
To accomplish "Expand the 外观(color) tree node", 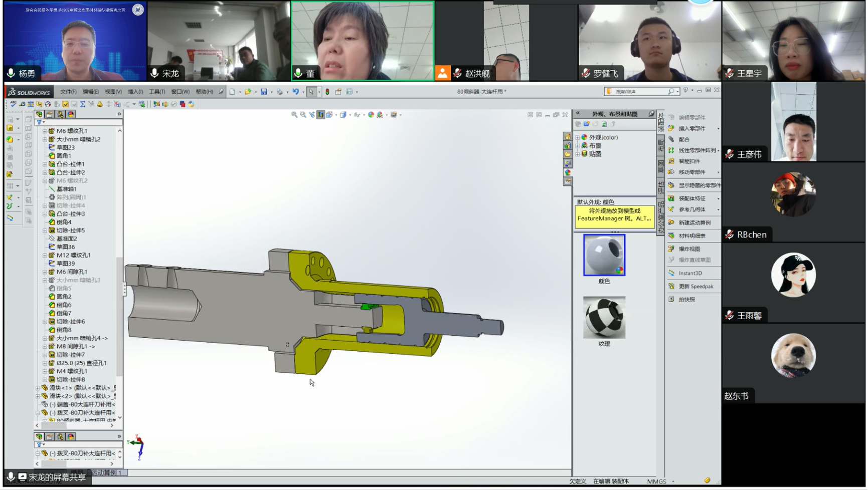I will coord(578,137).
